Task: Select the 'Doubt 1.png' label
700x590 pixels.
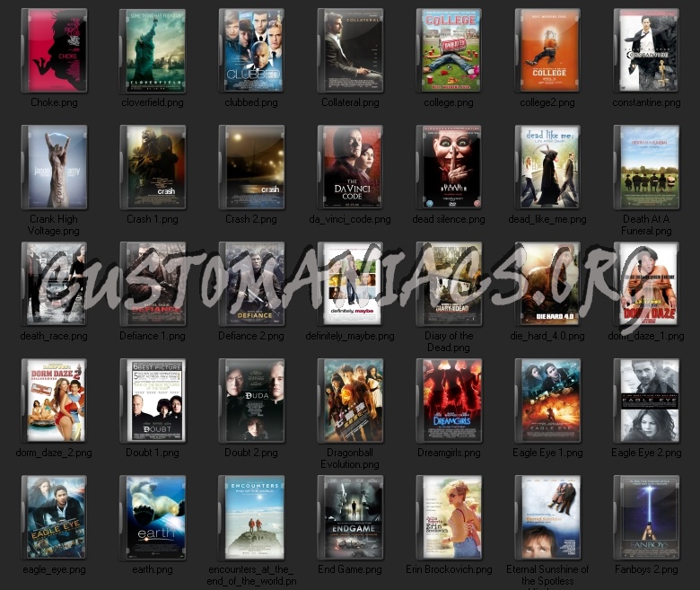Action: point(153,453)
